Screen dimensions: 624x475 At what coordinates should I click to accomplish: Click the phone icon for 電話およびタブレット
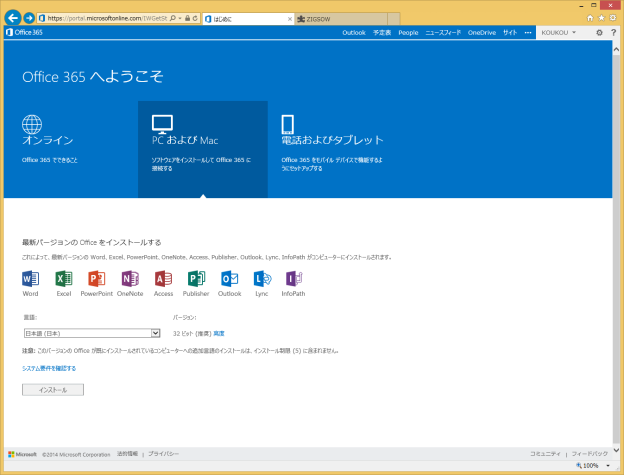(x=288, y=124)
